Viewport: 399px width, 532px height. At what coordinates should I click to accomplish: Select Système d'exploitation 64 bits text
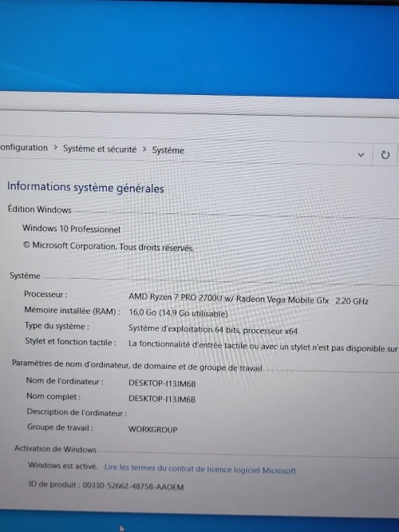(213, 329)
